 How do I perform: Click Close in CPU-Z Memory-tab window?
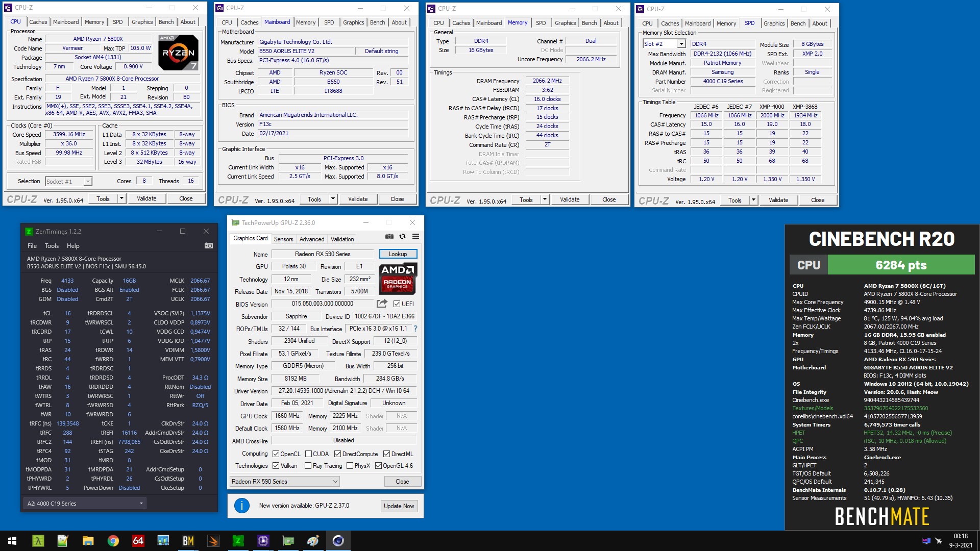click(609, 199)
